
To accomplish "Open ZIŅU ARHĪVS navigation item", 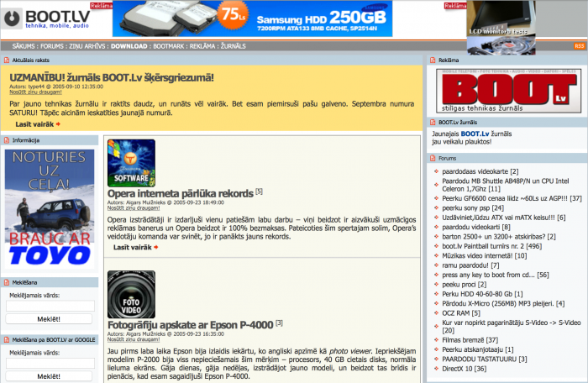I will click(87, 46).
